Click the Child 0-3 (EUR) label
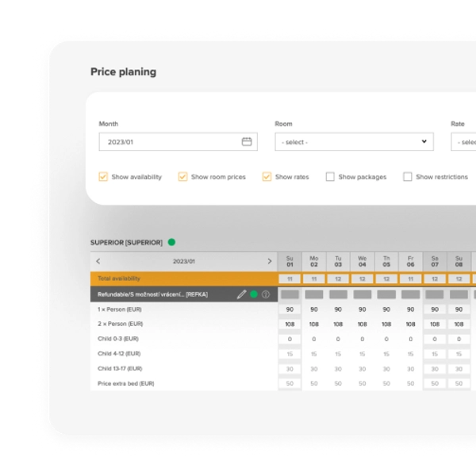 (118, 339)
